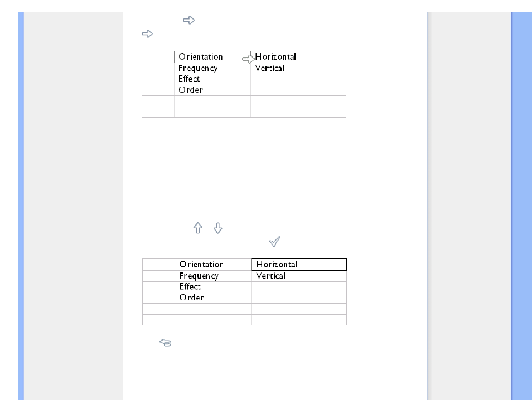Click the up arrow icon
This screenshot has height=412, width=532.
(x=198, y=228)
